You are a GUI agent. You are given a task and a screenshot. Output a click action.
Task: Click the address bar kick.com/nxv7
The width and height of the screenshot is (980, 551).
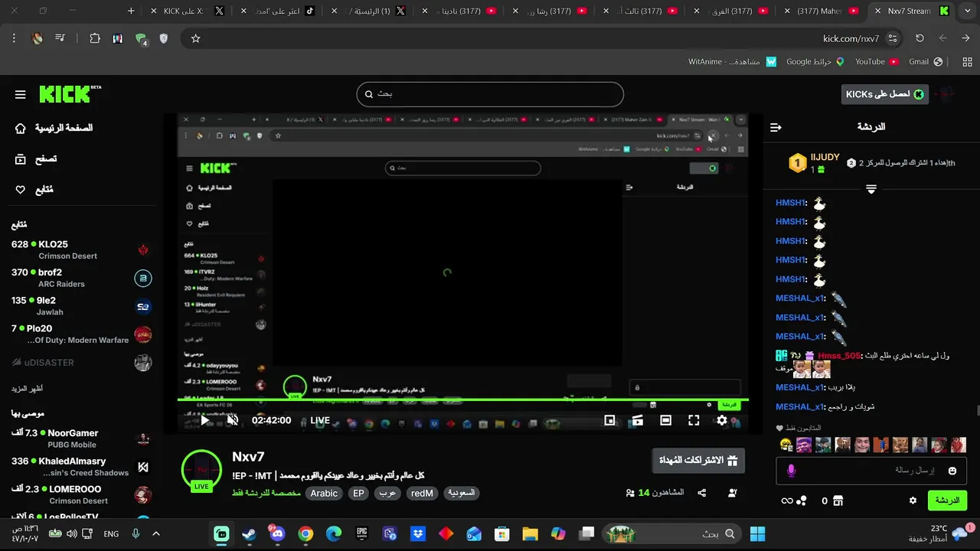(851, 38)
